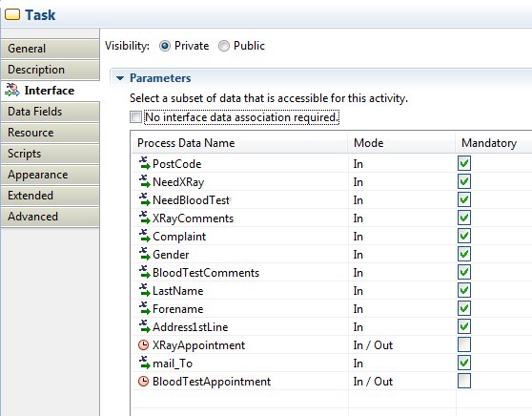This screenshot has height=416, width=532.
Task: Click the mail_To parameter icon
Action: click(x=144, y=363)
